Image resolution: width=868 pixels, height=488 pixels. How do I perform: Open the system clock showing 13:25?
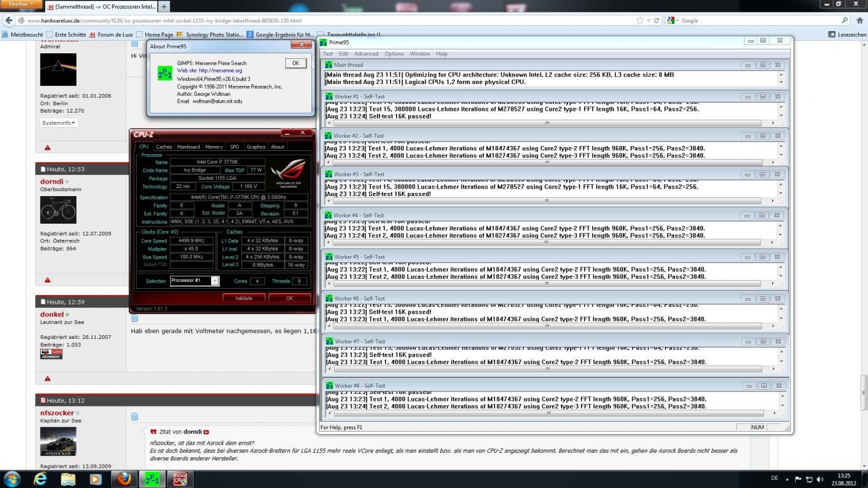[x=845, y=479]
